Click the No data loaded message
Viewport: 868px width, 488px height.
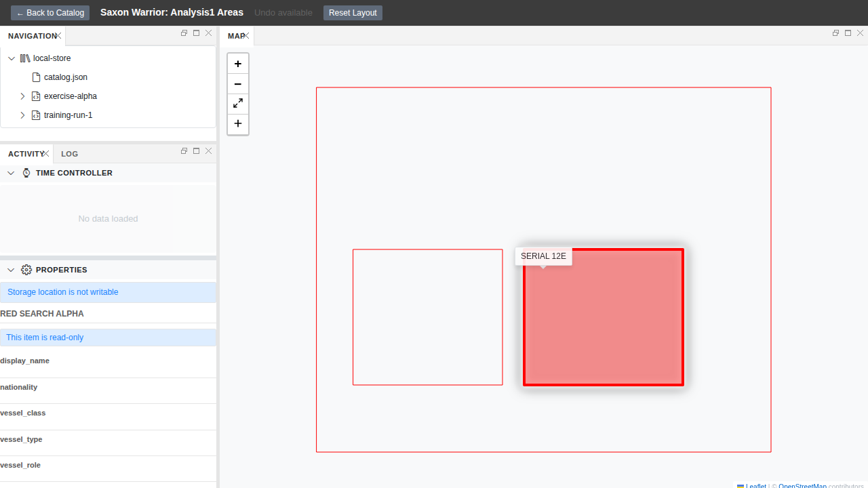click(108, 219)
